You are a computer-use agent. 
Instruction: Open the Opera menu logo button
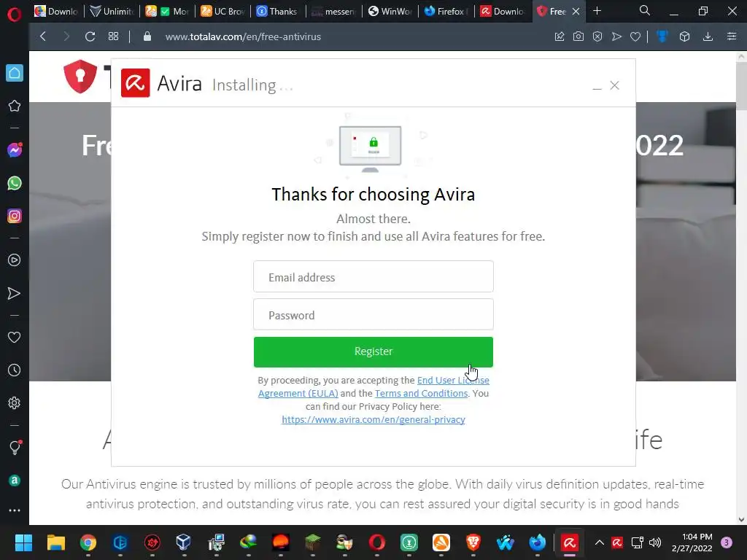tap(15, 15)
